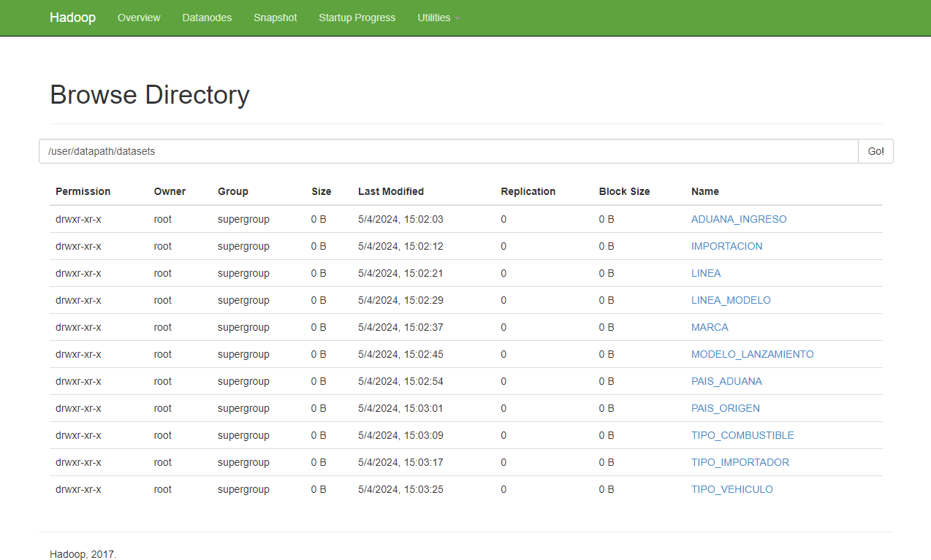Click the Last Modified column header
This screenshot has width=931, height=560.
[391, 191]
